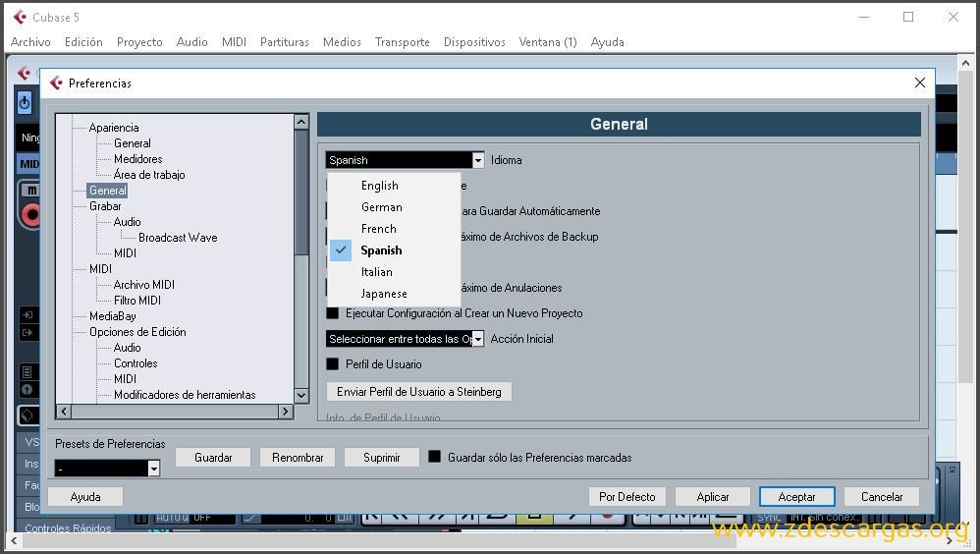
Task: Mute the track with the 'm' button
Action: (x=31, y=191)
